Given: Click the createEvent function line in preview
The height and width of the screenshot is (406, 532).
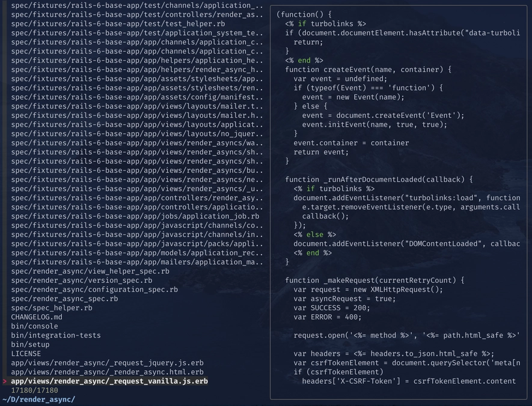Looking at the screenshot, I should tap(368, 70).
